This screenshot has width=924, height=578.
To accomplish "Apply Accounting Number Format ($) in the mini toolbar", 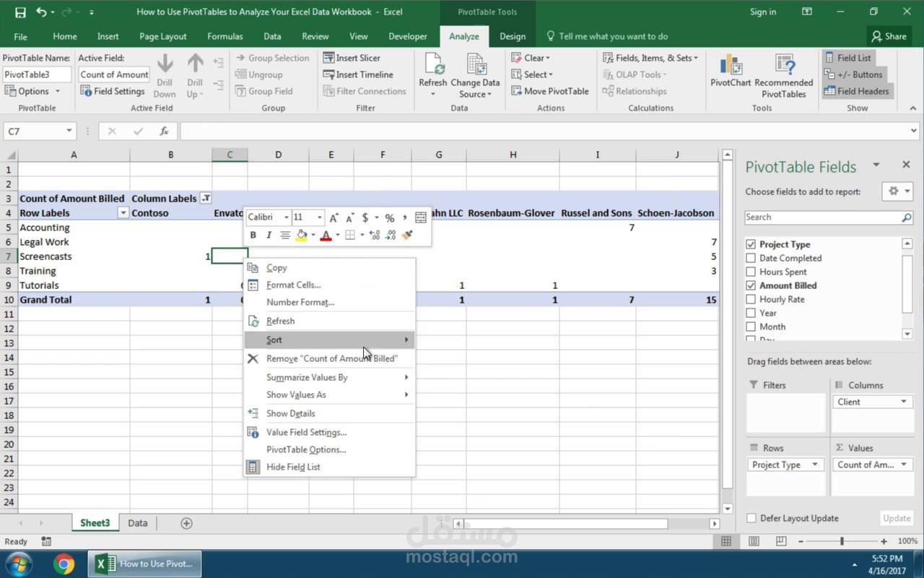I will [x=365, y=217].
